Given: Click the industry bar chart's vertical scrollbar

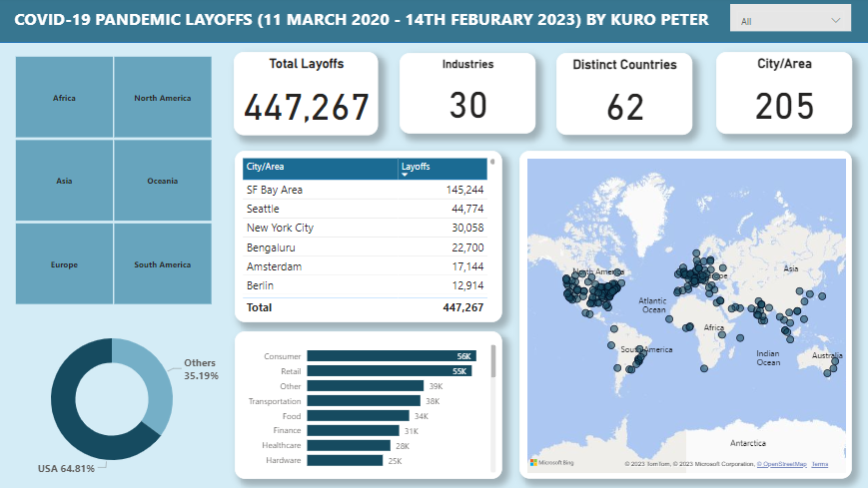Looking at the screenshot, I should pos(493,369).
